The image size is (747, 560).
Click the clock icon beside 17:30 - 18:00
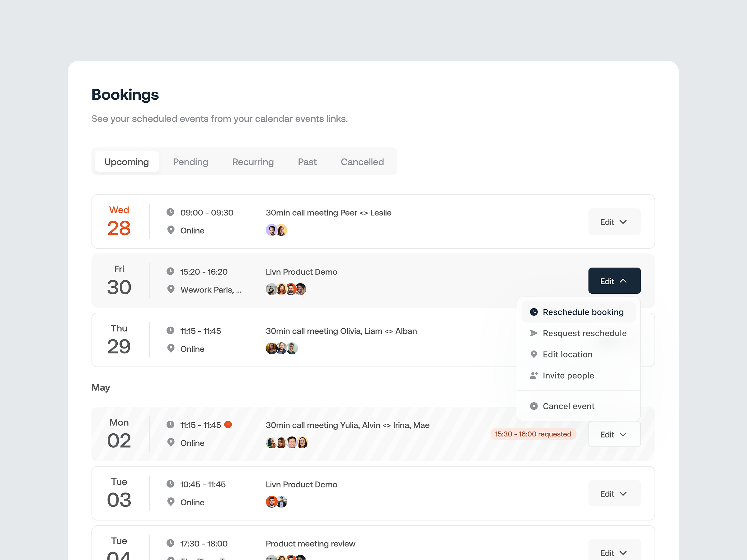pos(171,544)
